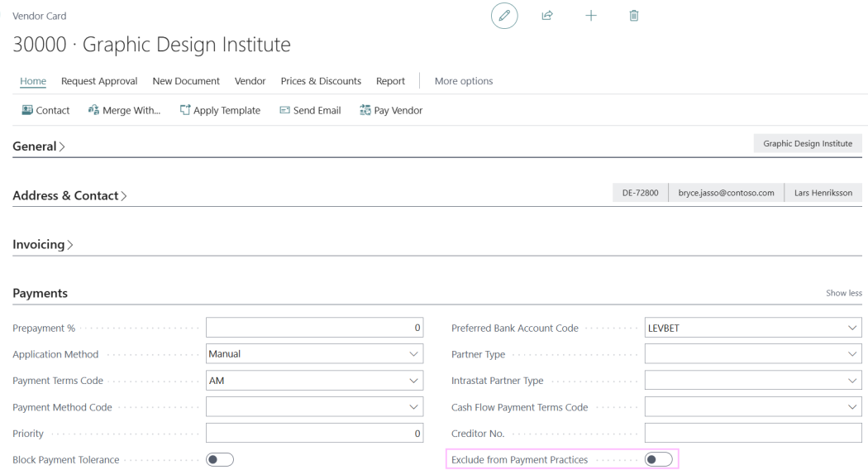868x470 pixels.
Task: Click the plus icon to add vendor
Action: [591, 16]
